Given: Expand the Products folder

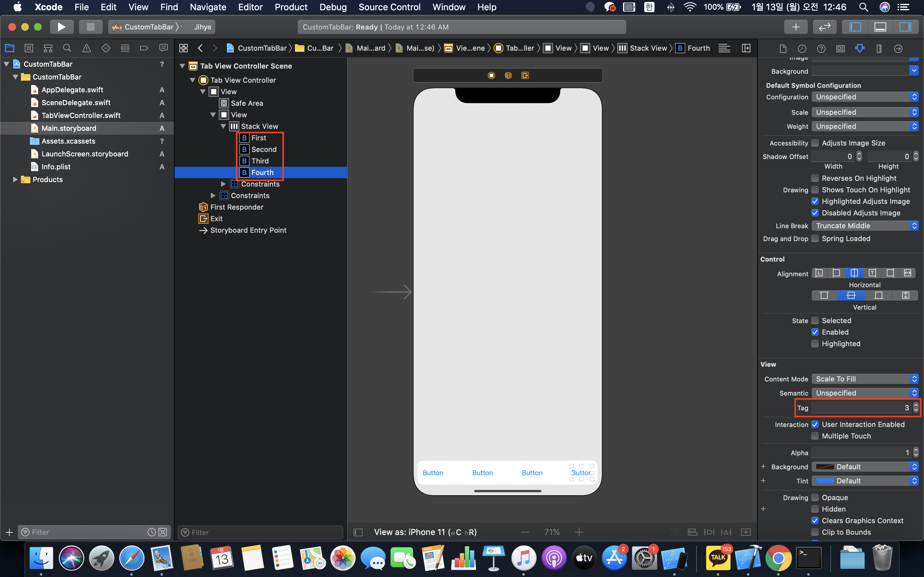Looking at the screenshot, I should coord(15,180).
